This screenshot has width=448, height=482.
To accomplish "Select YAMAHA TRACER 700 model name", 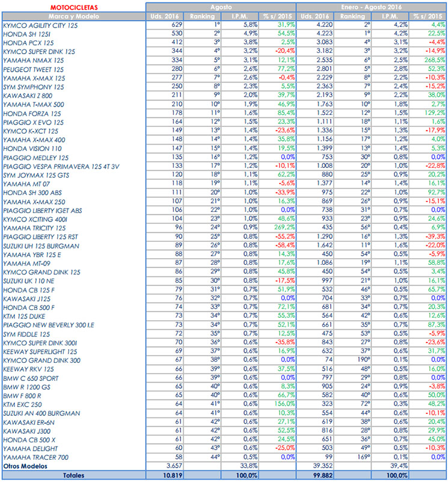I will coord(35,457).
